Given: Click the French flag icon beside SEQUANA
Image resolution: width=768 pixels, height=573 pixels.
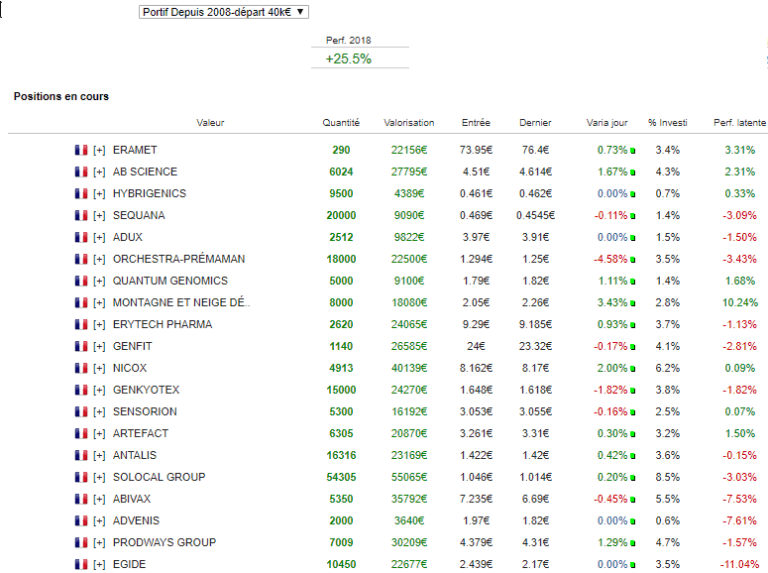Looking at the screenshot, I should coord(81,215).
